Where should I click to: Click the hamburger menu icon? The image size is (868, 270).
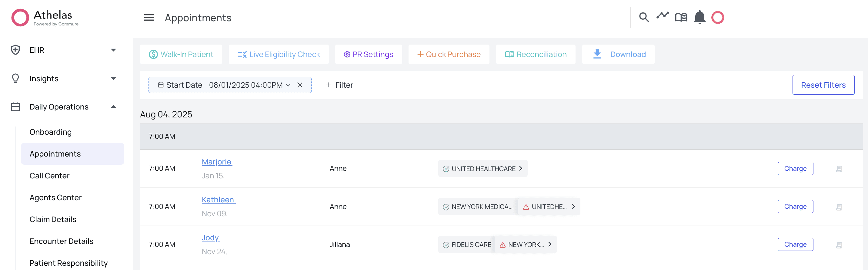coord(149,18)
